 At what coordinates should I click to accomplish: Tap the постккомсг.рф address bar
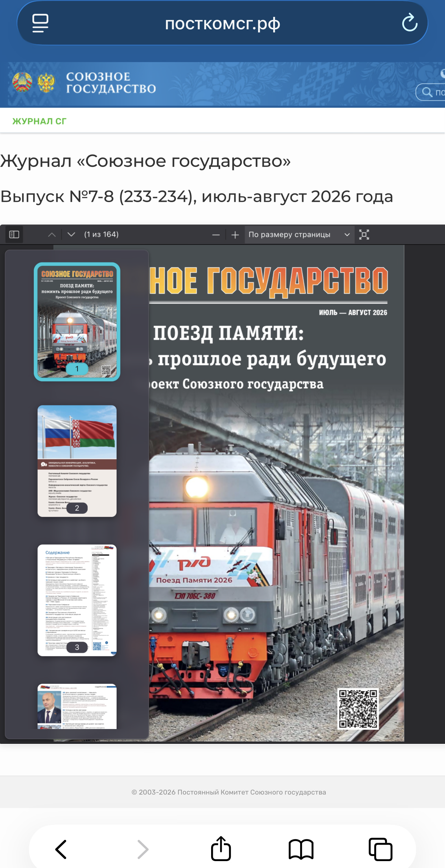pyautogui.click(x=222, y=23)
